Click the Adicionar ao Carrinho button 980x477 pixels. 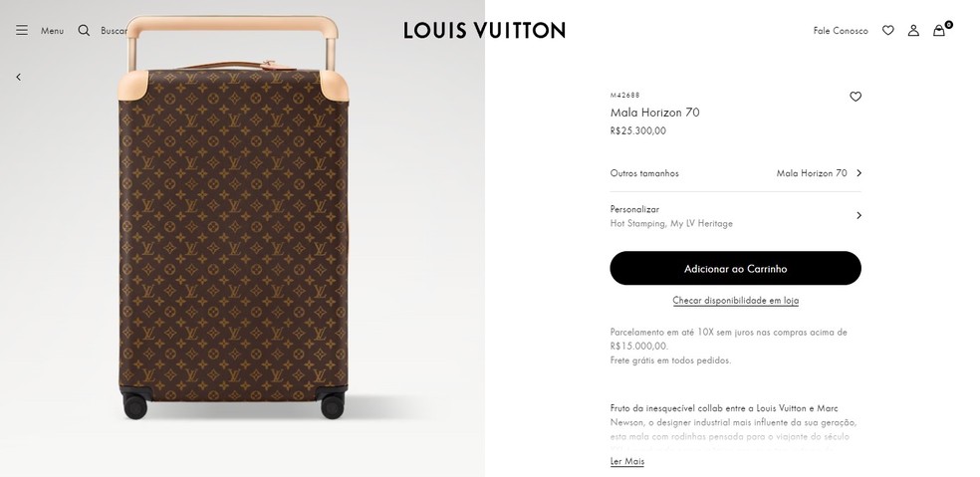pos(735,269)
